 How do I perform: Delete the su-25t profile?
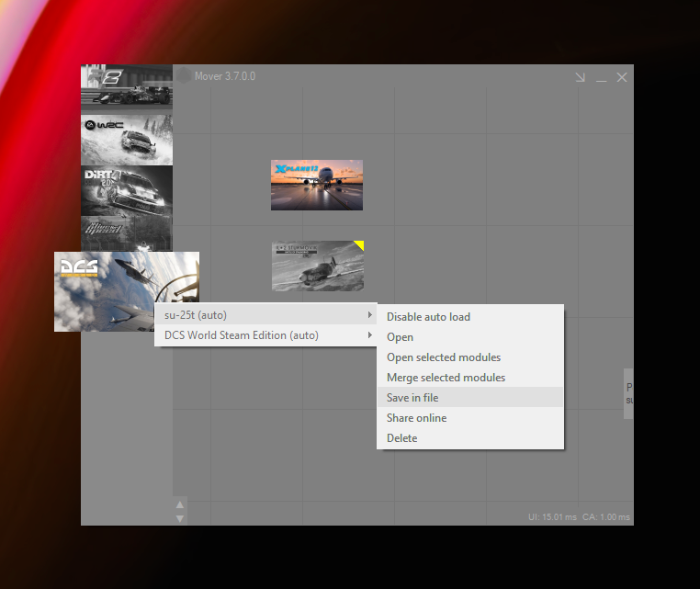(x=401, y=438)
